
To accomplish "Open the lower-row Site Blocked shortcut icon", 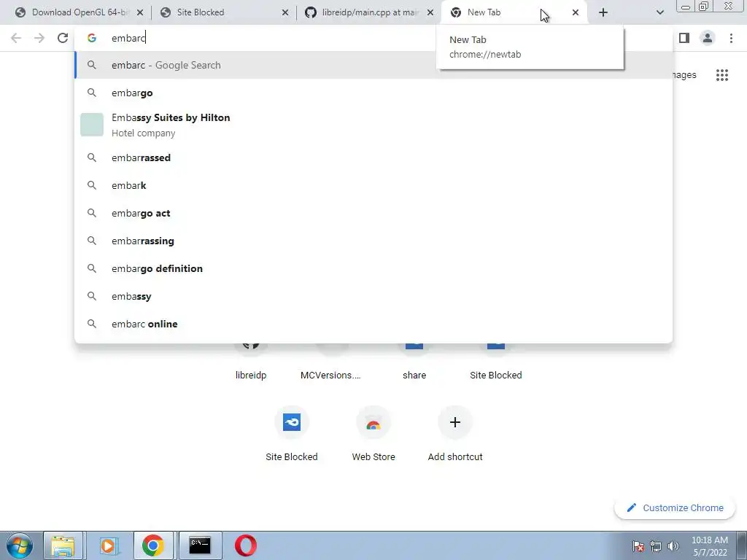I will [292, 422].
